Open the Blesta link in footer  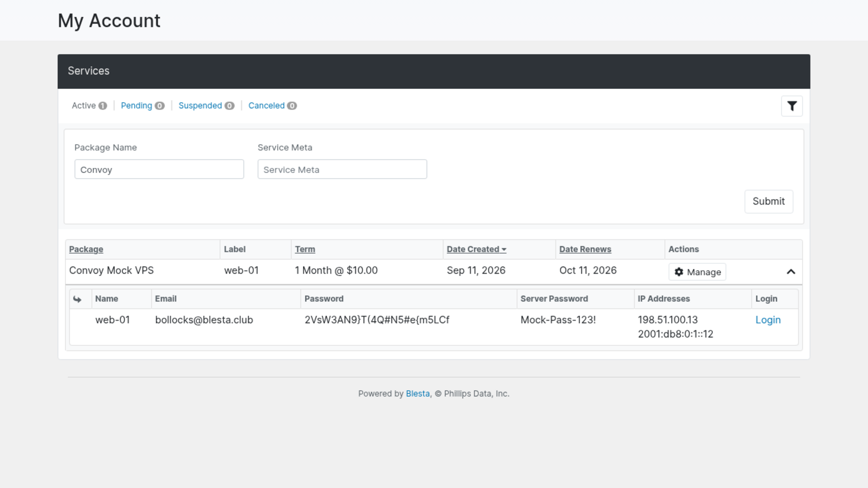click(x=417, y=394)
